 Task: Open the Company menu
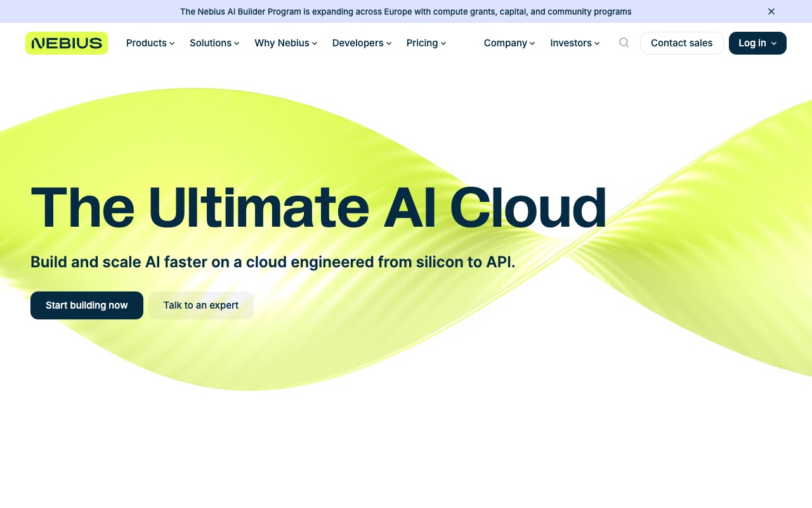(x=509, y=43)
